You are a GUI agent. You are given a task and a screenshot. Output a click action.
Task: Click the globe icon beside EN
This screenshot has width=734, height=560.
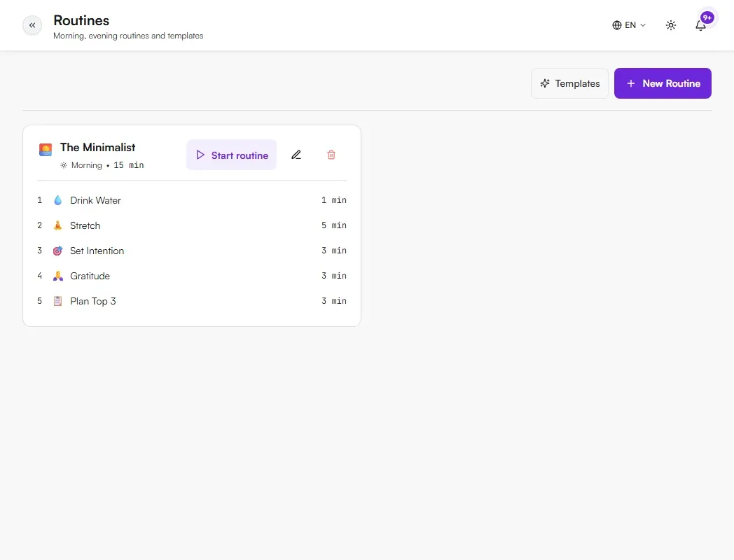[617, 25]
